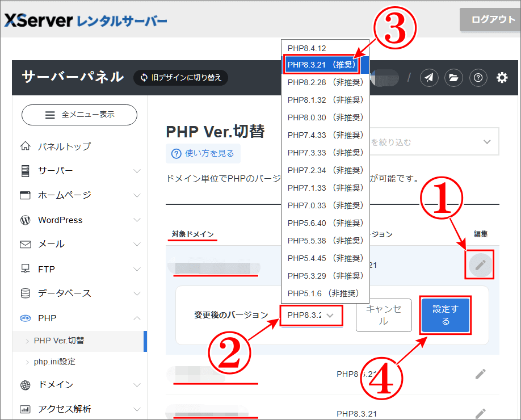This screenshot has width=521, height=420.
Task: Open the help icon in the top toolbar
Action: tap(480, 78)
